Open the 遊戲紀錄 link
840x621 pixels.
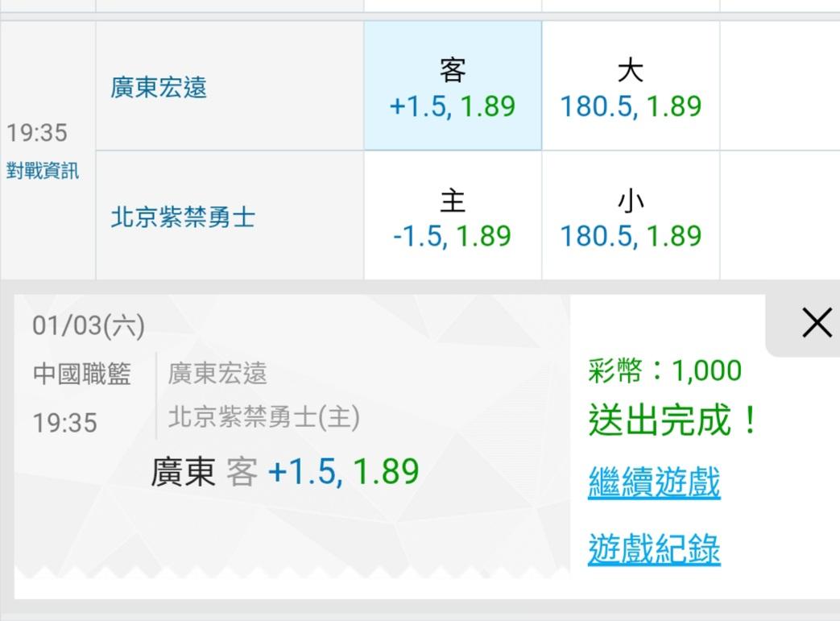tap(654, 549)
